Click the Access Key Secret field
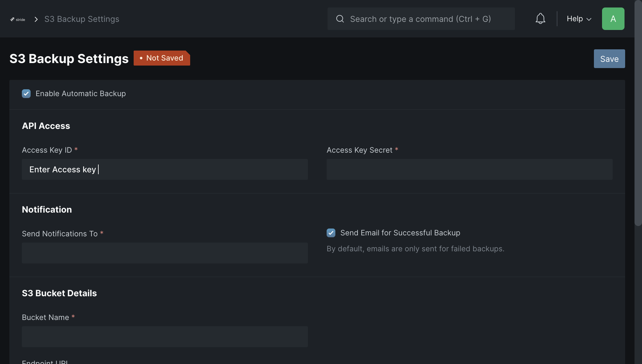642x364 pixels. pos(469,170)
